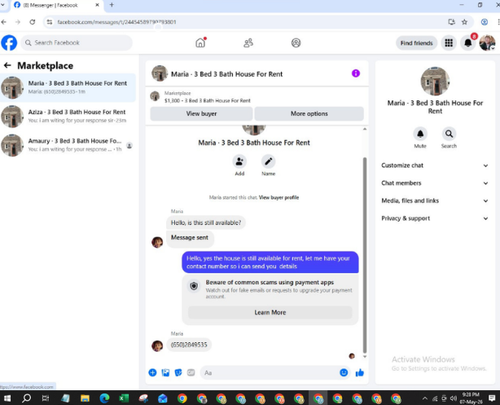Click the chat scrollbar
This screenshot has width=500, height=405.
pyautogui.click(x=365, y=255)
